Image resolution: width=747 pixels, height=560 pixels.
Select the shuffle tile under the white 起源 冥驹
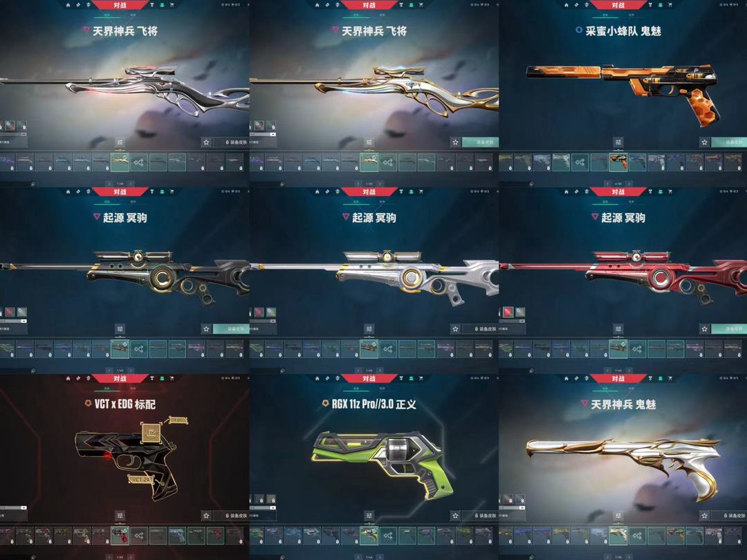click(x=388, y=349)
